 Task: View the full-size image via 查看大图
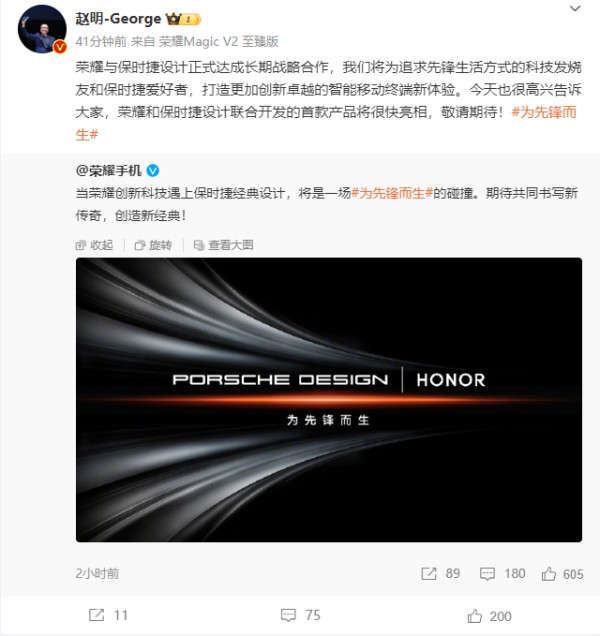224,245
